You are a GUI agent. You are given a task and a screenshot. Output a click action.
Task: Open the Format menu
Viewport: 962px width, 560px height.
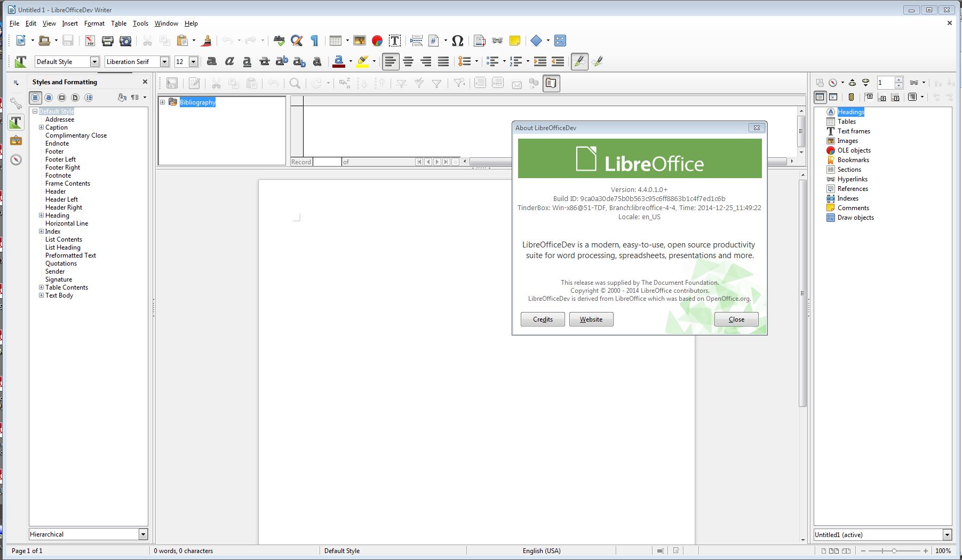point(94,23)
